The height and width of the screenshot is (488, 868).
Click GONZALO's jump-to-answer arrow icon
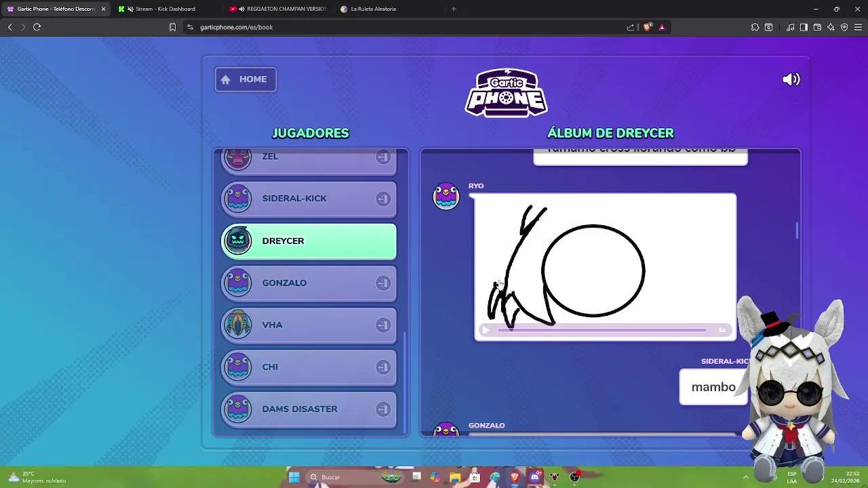pyautogui.click(x=384, y=283)
